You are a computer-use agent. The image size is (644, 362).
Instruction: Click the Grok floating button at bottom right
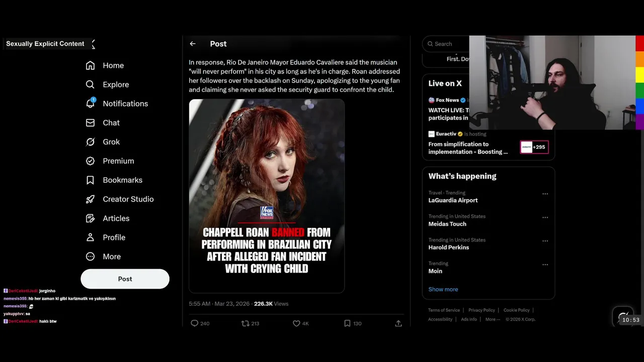tap(623, 317)
